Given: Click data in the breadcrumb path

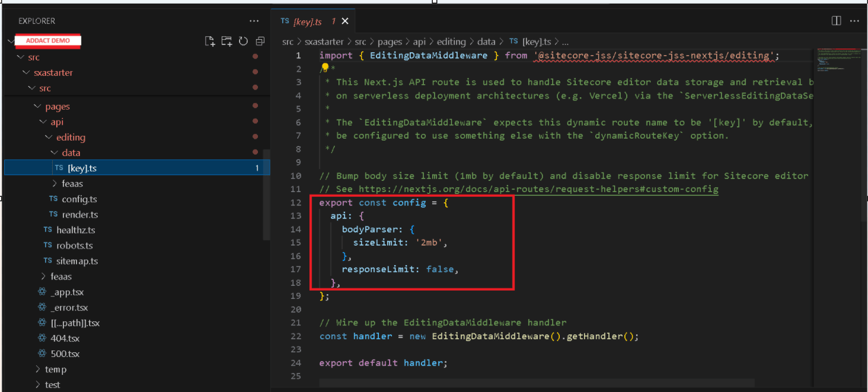Looking at the screenshot, I should tap(486, 42).
